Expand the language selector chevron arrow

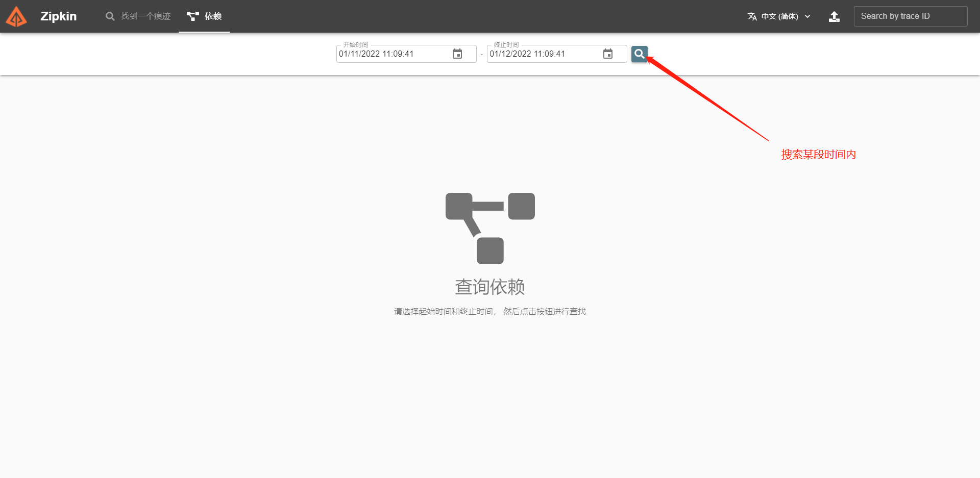tap(807, 16)
